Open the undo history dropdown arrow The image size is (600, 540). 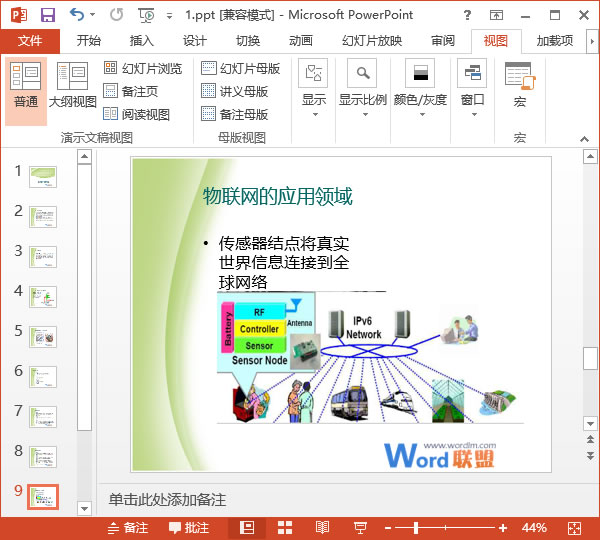pos(93,15)
